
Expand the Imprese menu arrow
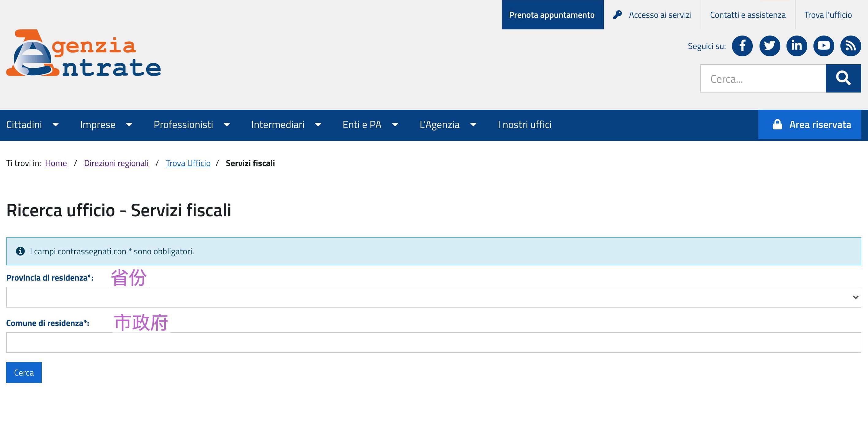129,125
